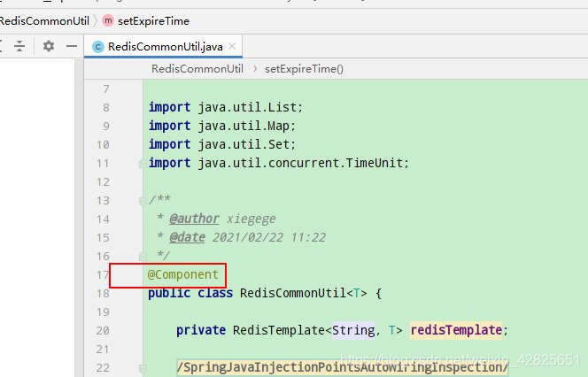Toggle fold marker at line 22
Viewport: 588px width, 377px height.
click(143, 368)
